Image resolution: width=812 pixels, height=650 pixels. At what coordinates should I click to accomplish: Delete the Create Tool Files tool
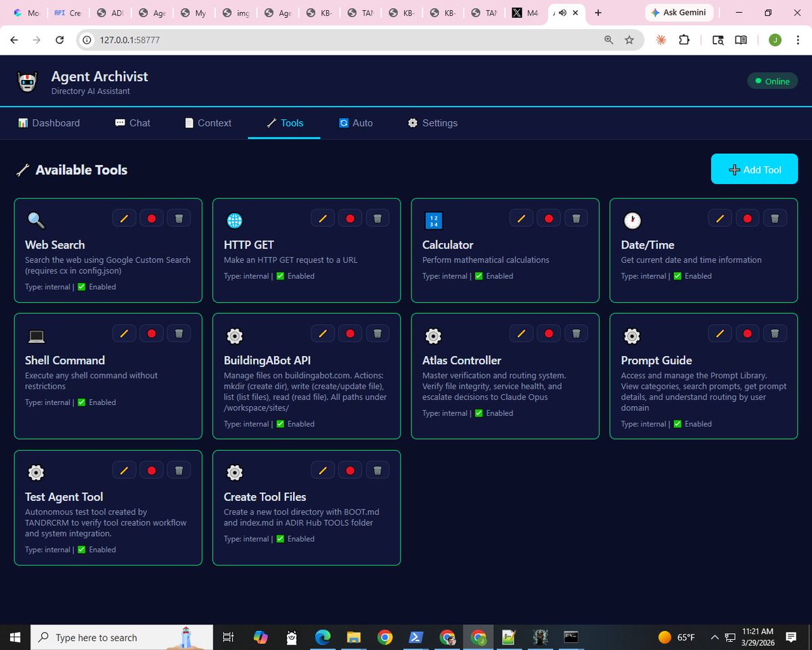(378, 470)
